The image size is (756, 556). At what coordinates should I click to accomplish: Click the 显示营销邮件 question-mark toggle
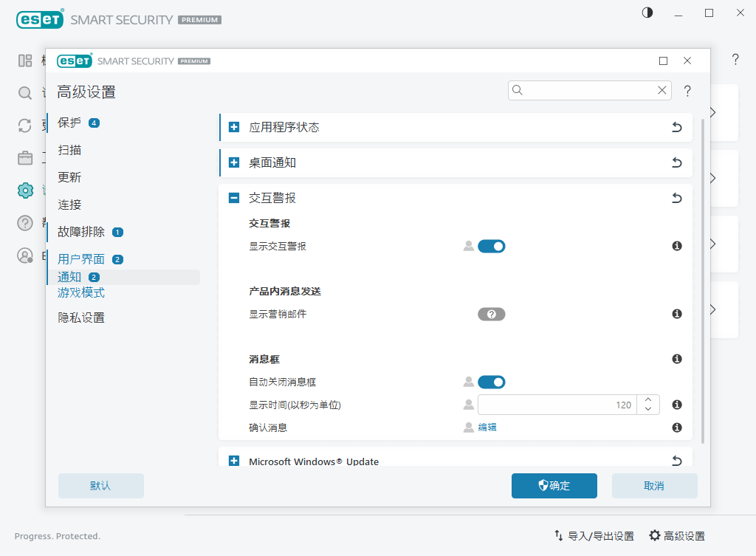tap(492, 314)
